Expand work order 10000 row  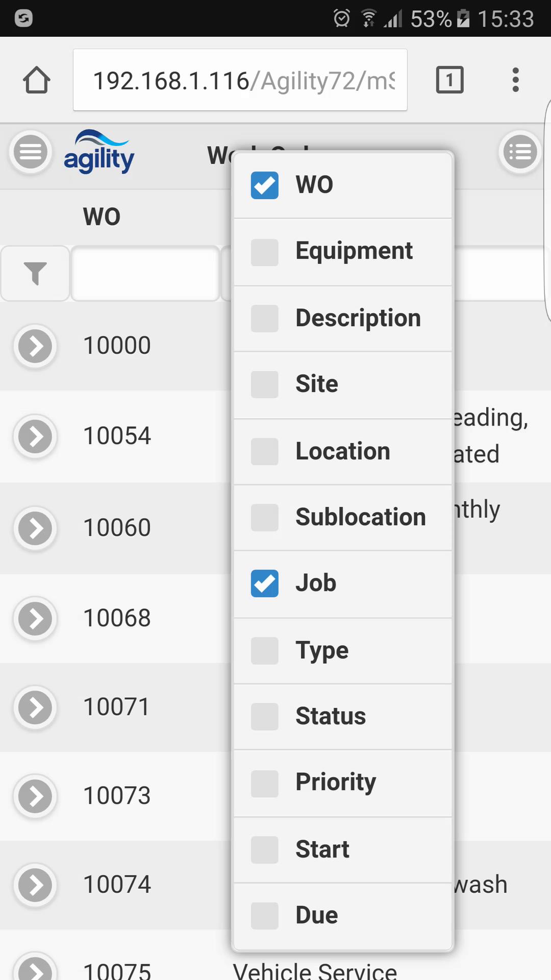pos(35,346)
